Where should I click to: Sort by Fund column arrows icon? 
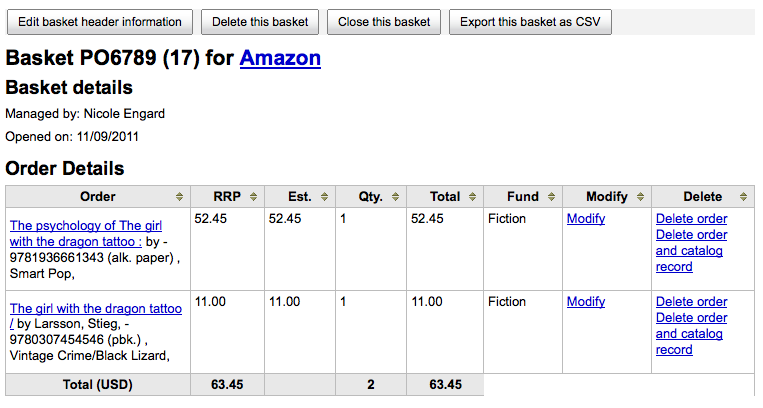[551, 197]
